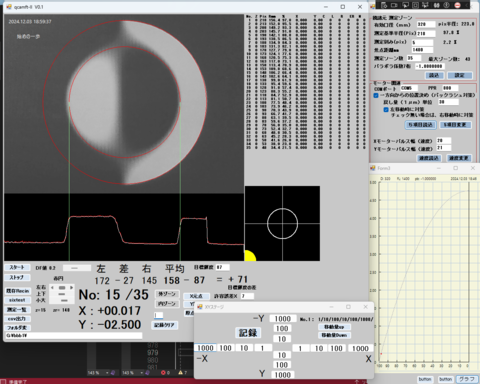This screenshot has height=384, width=480.
Task: Toggle 一方向からの位置決め backlash checkbox
Action: tap(376, 95)
